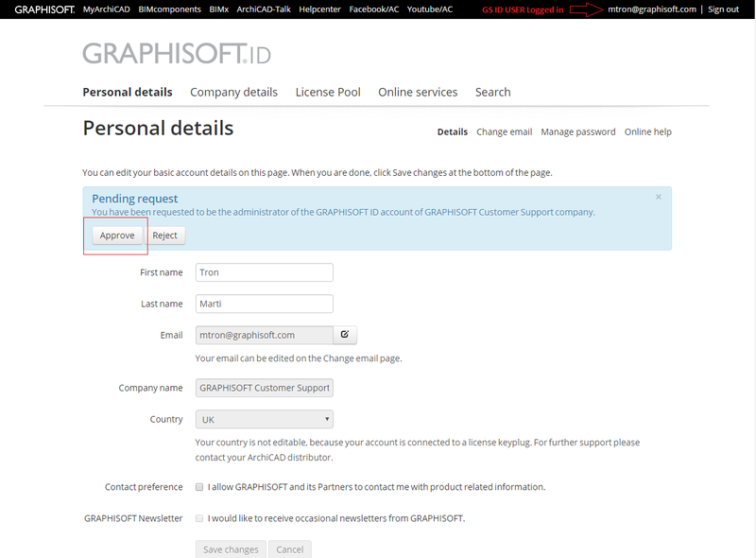756x558 pixels.
Task: Click the First name input field
Action: (x=264, y=272)
